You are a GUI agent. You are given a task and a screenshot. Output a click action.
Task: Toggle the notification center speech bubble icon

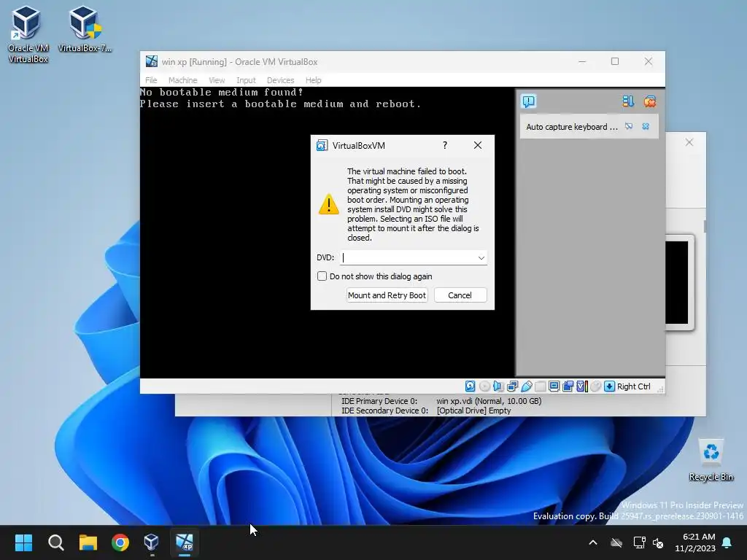529,101
